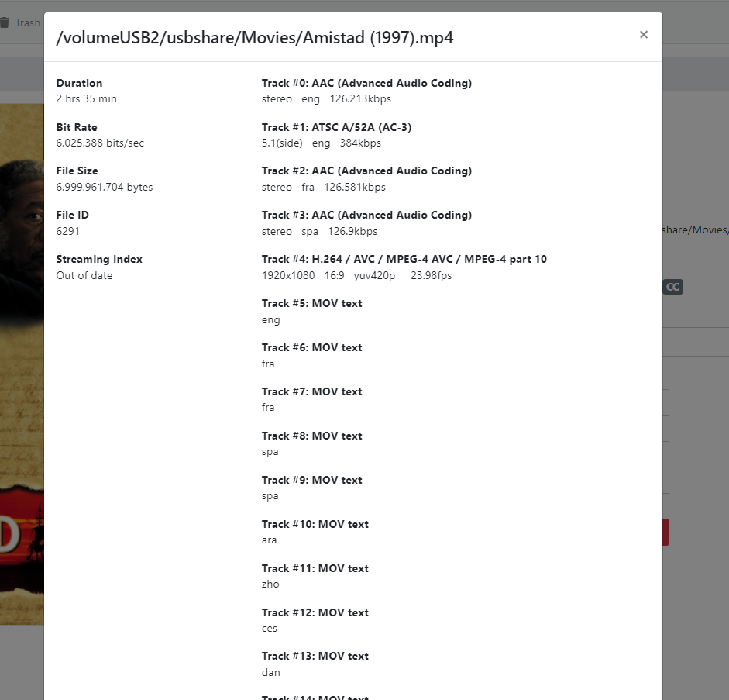Click the CC closed captions badge
This screenshot has height=700, width=729.
(673, 287)
